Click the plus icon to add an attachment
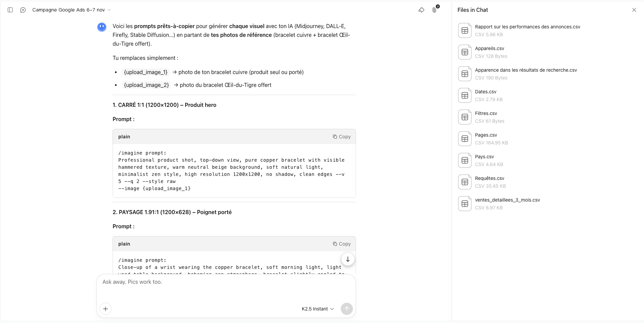 [x=105, y=309]
